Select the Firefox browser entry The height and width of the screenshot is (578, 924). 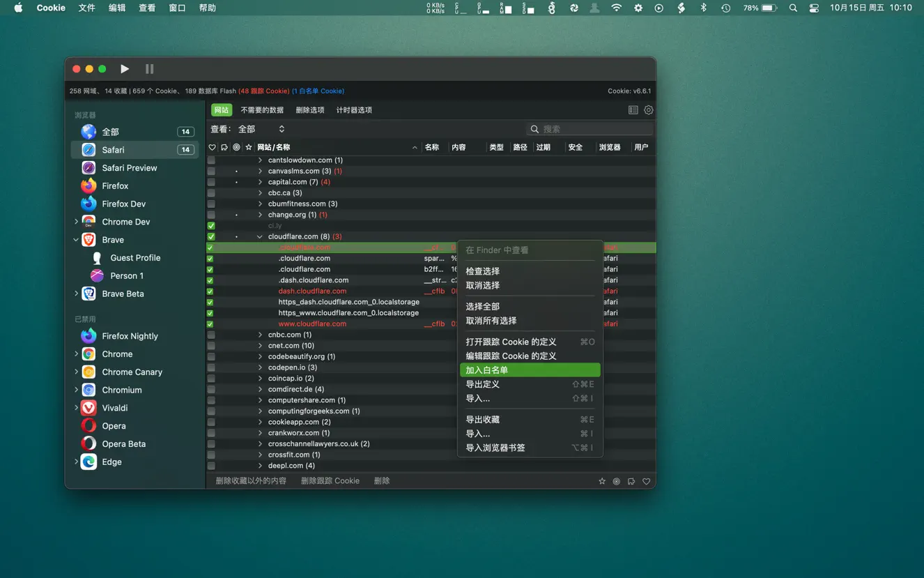click(115, 186)
